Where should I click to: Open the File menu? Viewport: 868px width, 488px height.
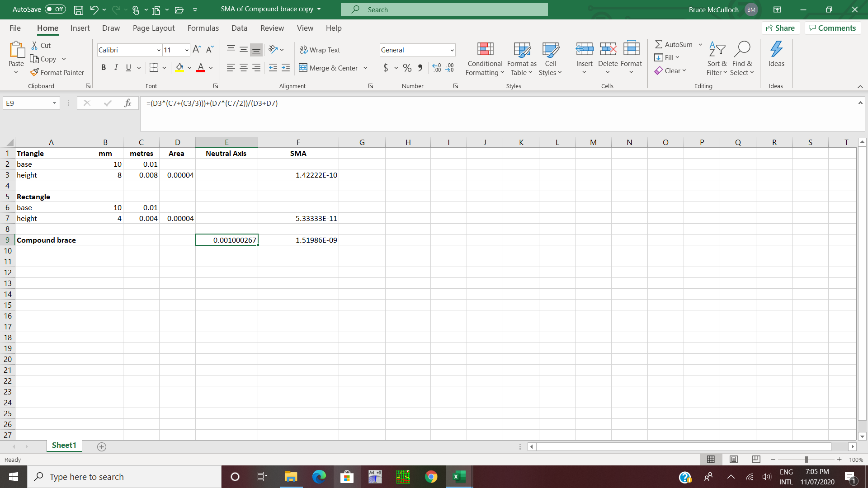coord(15,28)
